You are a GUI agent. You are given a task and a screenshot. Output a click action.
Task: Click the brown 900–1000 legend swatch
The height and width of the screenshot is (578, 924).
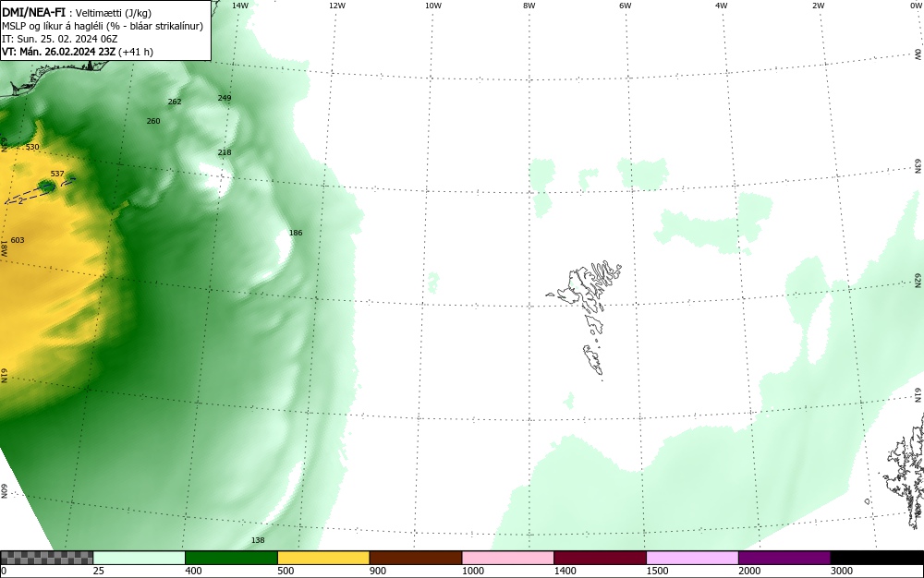click(x=416, y=558)
